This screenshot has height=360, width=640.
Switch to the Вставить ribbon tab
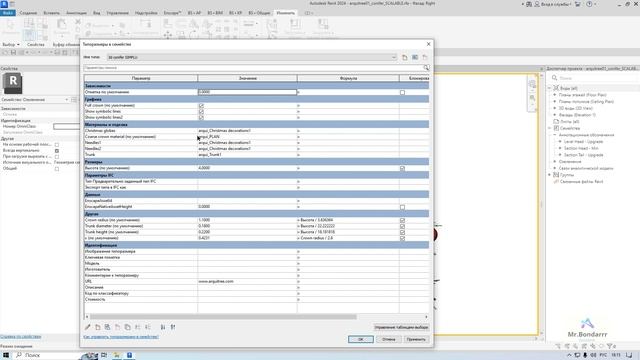click(51, 13)
